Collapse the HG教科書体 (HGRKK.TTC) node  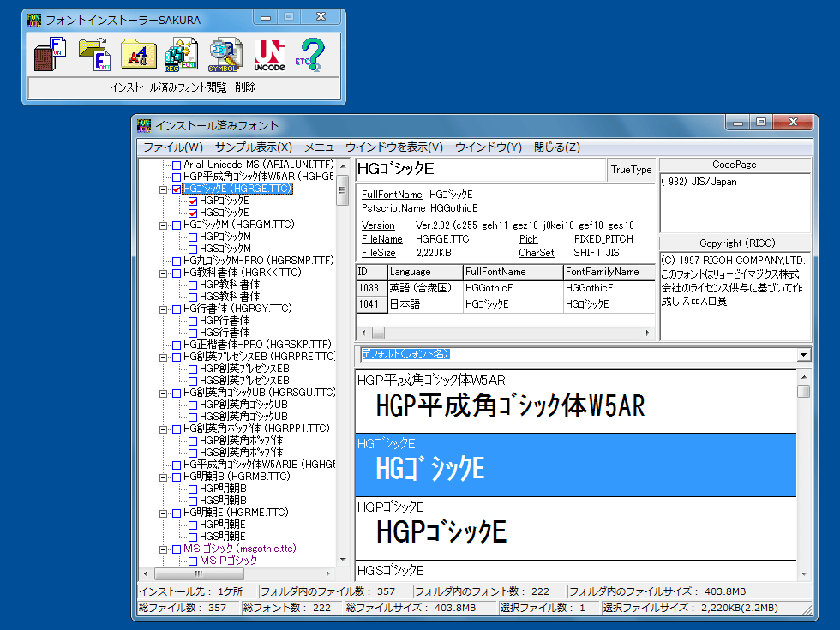point(163,273)
